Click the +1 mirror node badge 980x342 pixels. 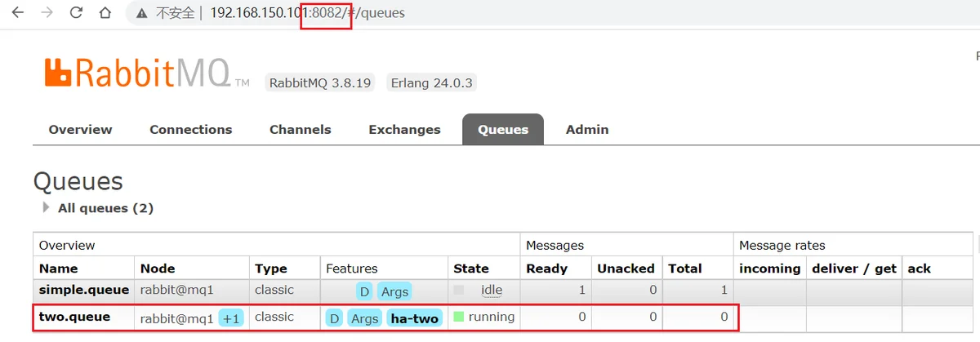coord(231,318)
